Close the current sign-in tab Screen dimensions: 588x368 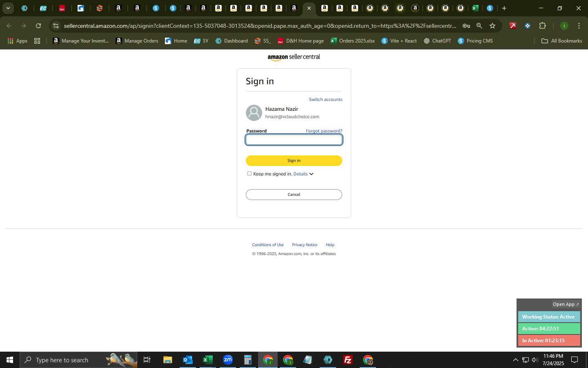click(x=309, y=8)
